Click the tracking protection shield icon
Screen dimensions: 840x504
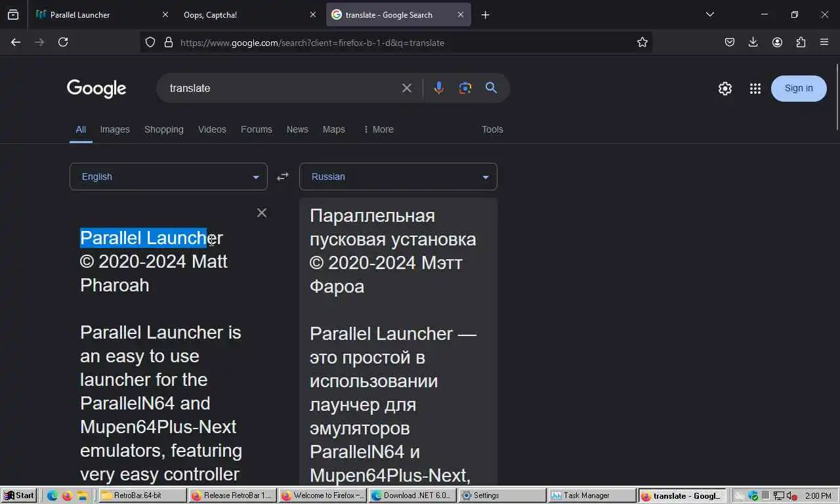[x=150, y=42]
